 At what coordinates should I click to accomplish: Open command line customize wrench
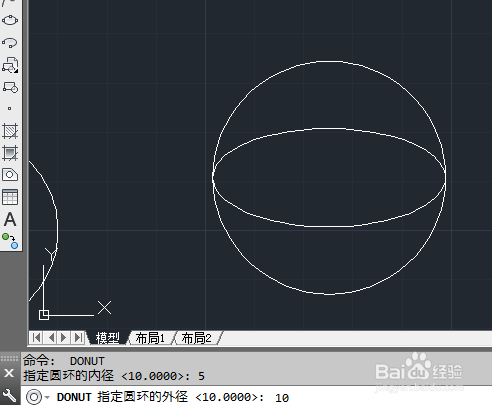[9, 396]
